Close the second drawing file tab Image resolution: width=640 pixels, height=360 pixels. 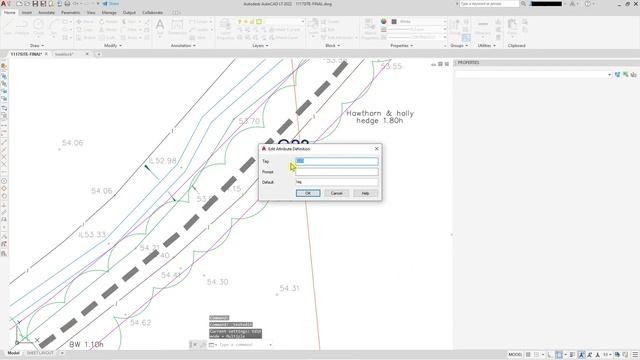click(x=87, y=54)
